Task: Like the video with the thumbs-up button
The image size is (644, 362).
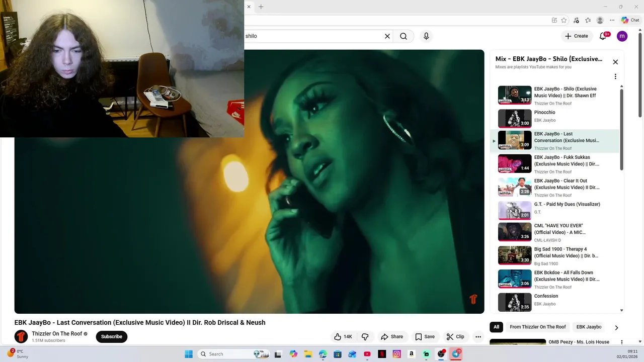Action: 343,337
